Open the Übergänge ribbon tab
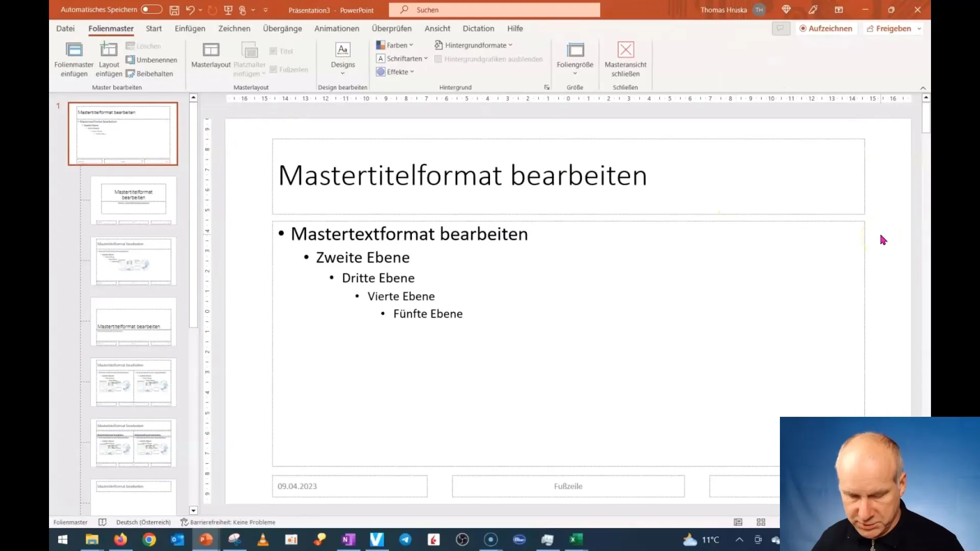The width and height of the screenshot is (980, 551). (x=282, y=28)
